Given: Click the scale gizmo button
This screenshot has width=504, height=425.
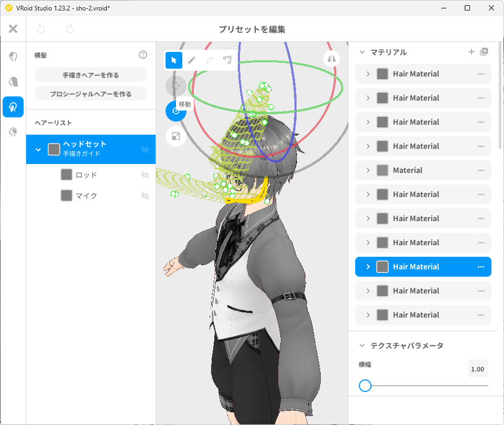Looking at the screenshot, I should [x=176, y=136].
